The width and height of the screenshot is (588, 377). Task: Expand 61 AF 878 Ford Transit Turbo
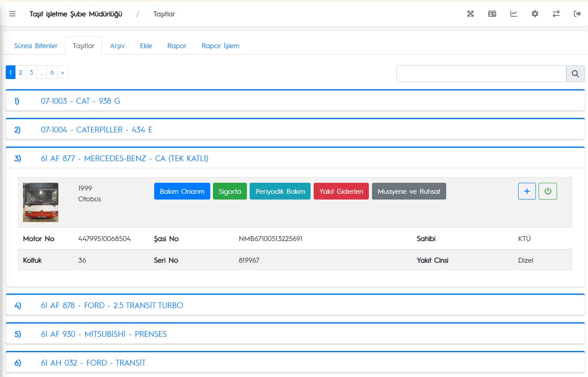point(112,305)
